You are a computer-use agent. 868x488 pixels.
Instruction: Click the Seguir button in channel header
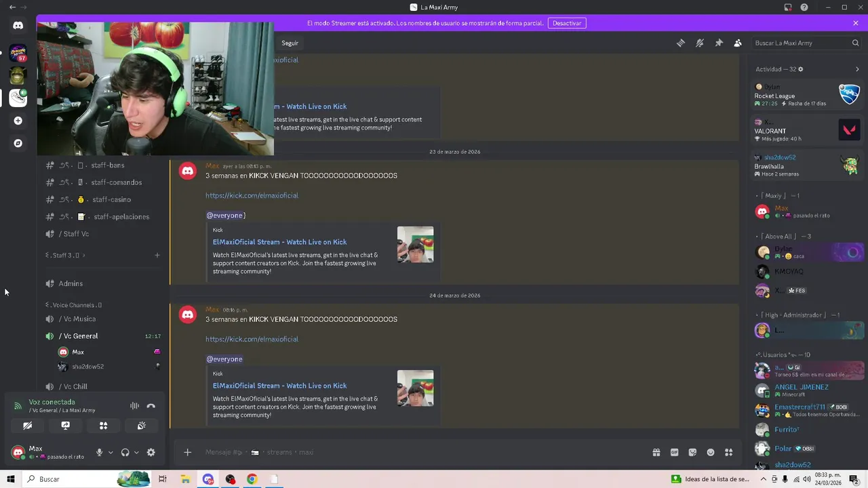click(290, 43)
